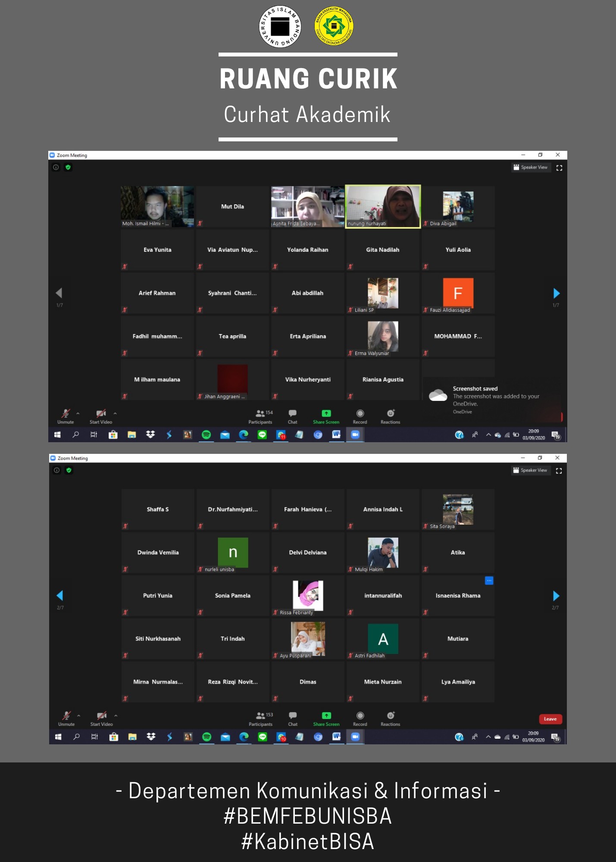Image resolution: width=616 pixels, height=862 pixels.
Task: Click Liliani SP participant photo
Action: click(383, 293)
